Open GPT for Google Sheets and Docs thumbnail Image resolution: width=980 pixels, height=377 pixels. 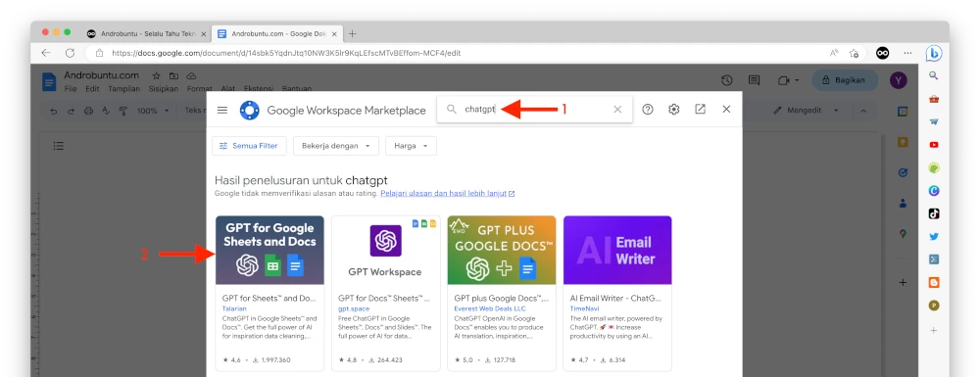270,251
